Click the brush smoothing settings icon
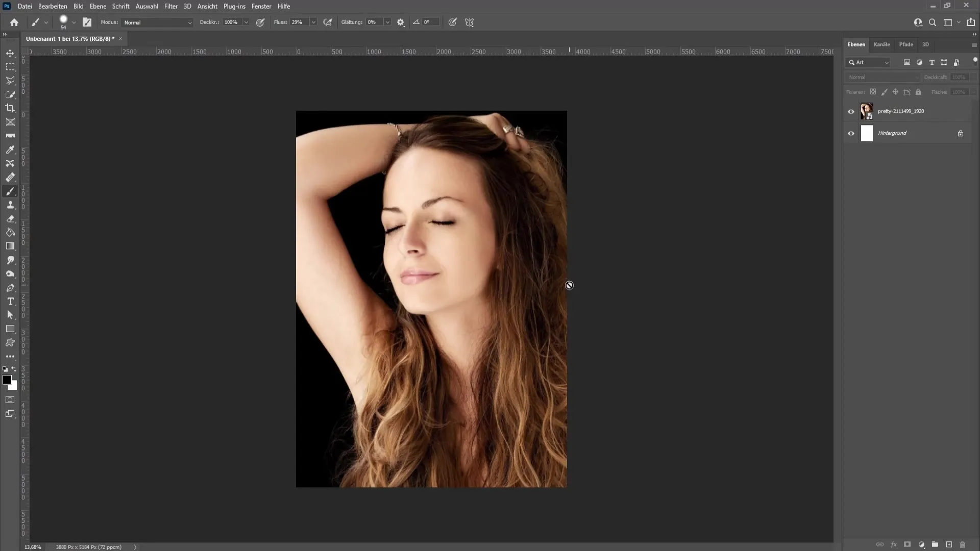Image resolution: width=980 pixels, height=551 pixels. point(401,22)
